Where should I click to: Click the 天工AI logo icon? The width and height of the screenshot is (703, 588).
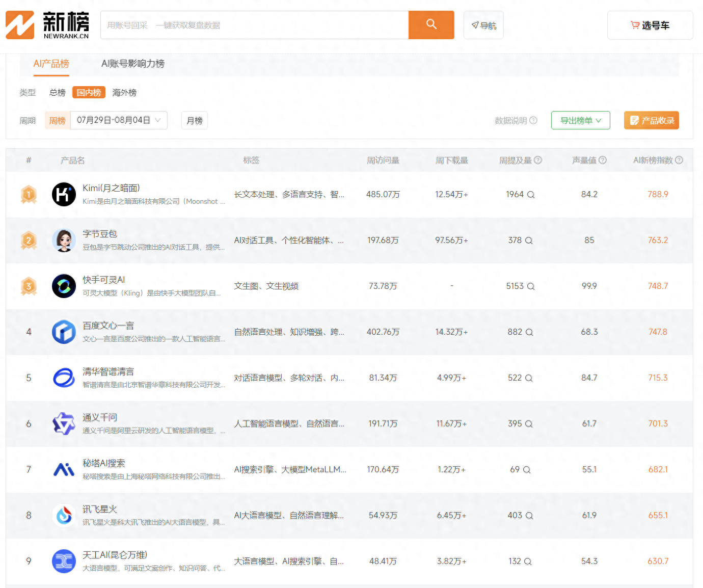click(x=64, y=561)
